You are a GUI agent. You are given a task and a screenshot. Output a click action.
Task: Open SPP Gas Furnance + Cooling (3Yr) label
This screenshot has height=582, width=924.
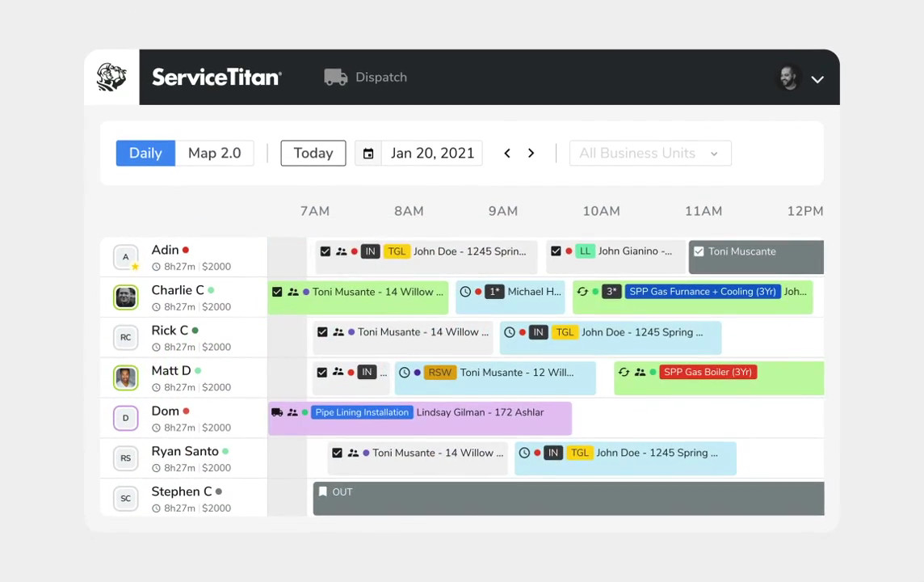point(703,291)
